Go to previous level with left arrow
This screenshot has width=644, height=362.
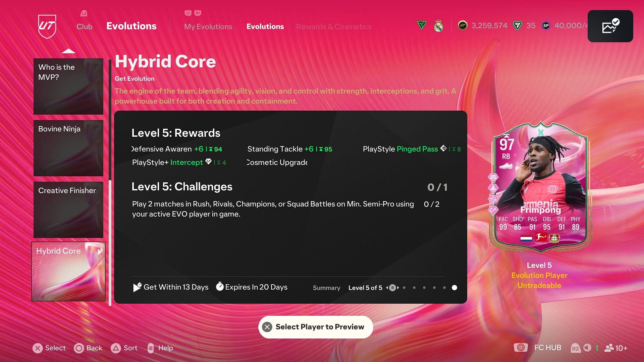pyautogui.click(x=387, y=288)
